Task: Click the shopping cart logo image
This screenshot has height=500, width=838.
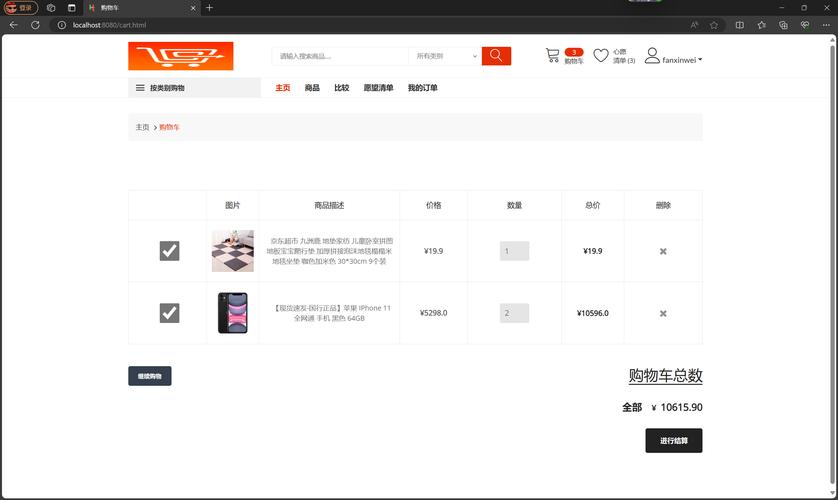Action: (x=181, y=56)
